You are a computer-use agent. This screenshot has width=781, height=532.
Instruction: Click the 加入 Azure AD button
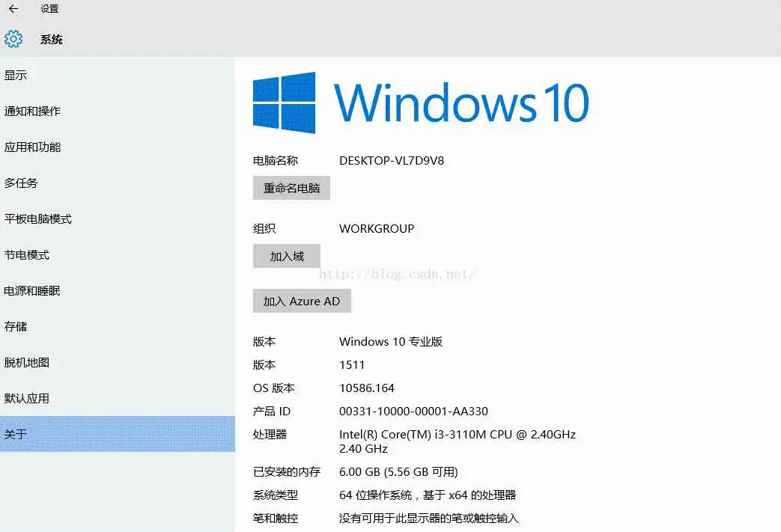[302, 301]
